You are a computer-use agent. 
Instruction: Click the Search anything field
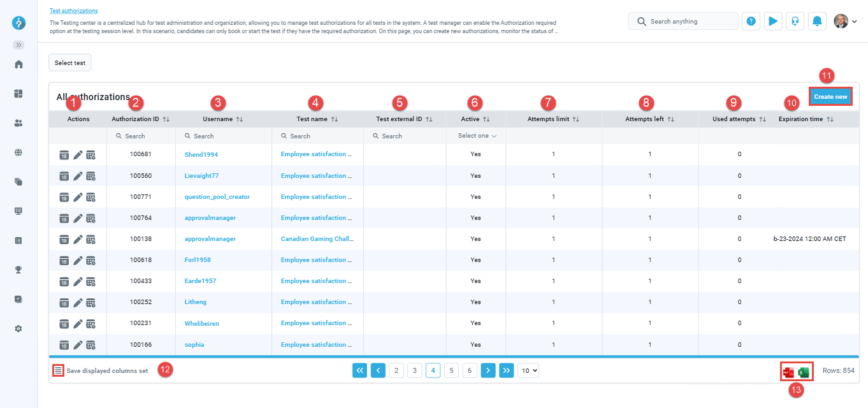coord(683,21)
